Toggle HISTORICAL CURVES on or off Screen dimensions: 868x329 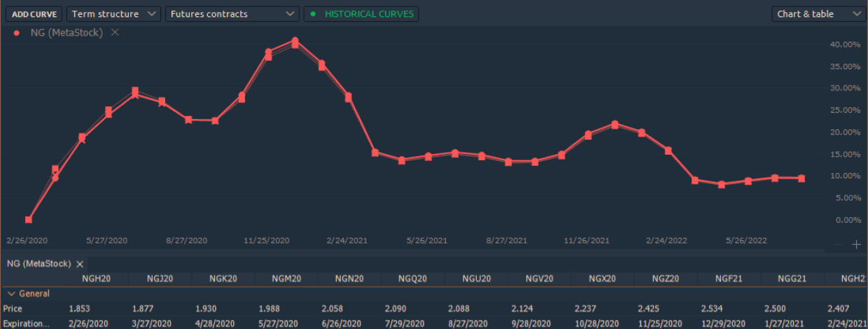point(361,14)
